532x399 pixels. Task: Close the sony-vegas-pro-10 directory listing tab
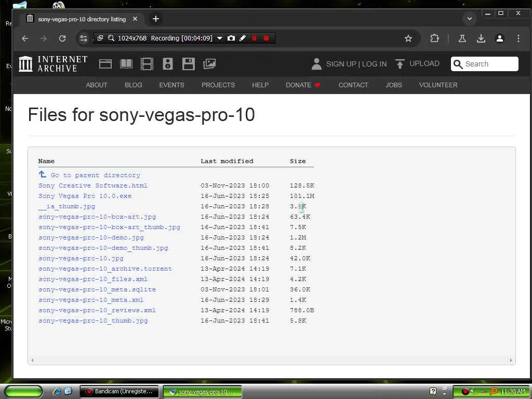click(x=135, y=19)
